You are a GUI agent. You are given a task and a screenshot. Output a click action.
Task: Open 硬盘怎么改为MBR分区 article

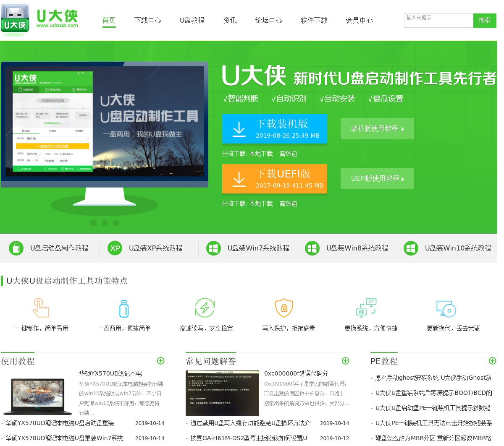click(433, 438)
